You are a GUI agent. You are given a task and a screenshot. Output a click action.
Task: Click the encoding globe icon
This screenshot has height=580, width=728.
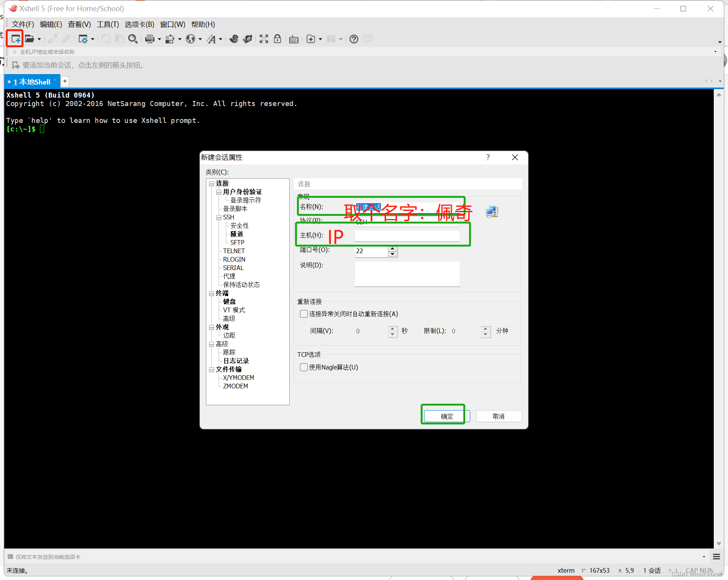(x=191, y=39)
